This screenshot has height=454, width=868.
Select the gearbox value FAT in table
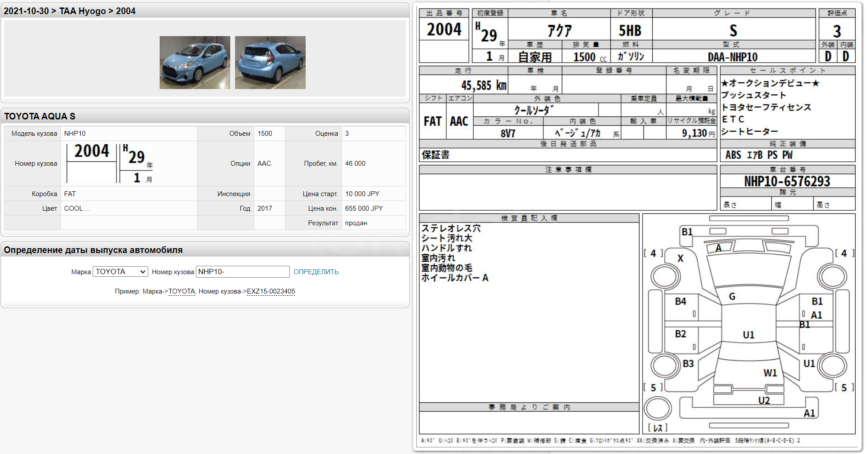[x=70, y=194]
